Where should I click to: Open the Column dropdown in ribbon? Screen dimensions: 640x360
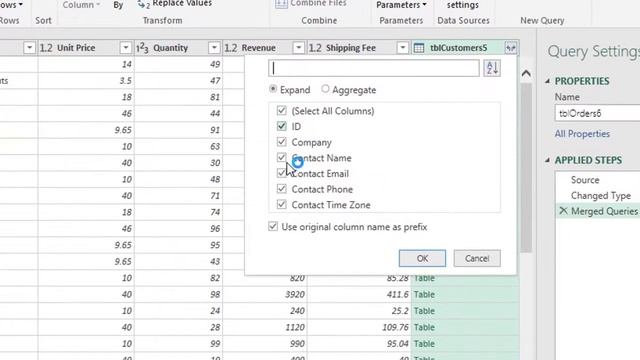[x=81, y=5]
